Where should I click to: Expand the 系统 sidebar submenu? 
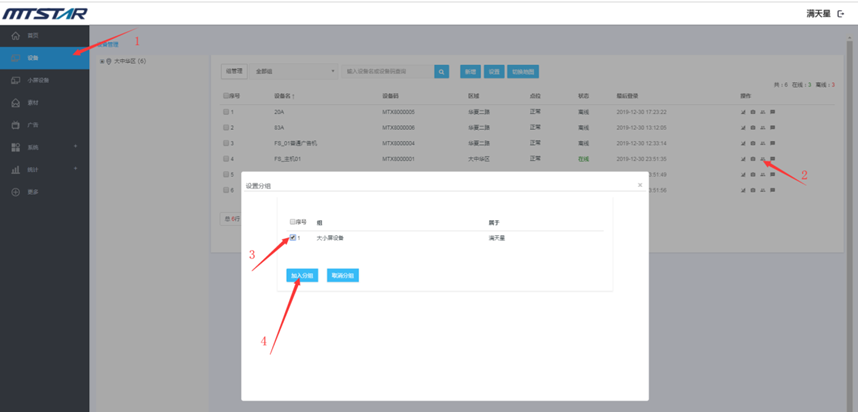pos(75,147)
